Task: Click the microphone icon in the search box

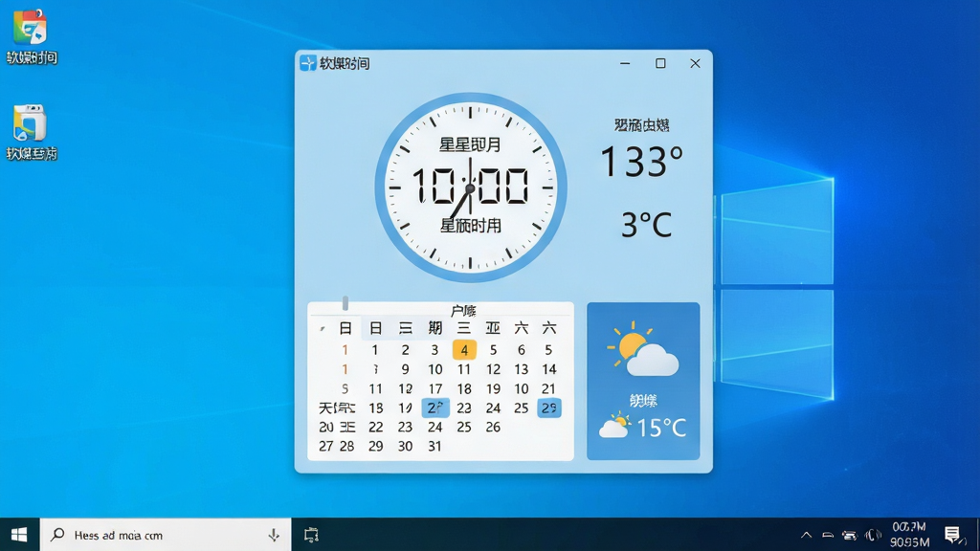Action: click(x=274, y=535)
